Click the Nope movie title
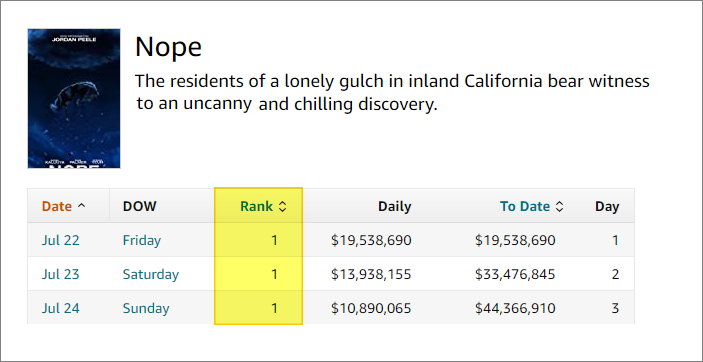 click(x=168, y=47)
